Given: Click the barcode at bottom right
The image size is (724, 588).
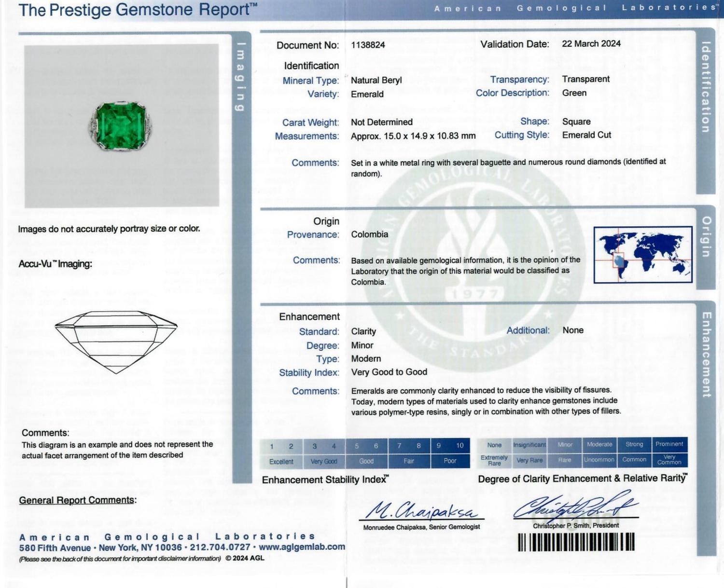Looking at the screenshot, I should (576, 542).
